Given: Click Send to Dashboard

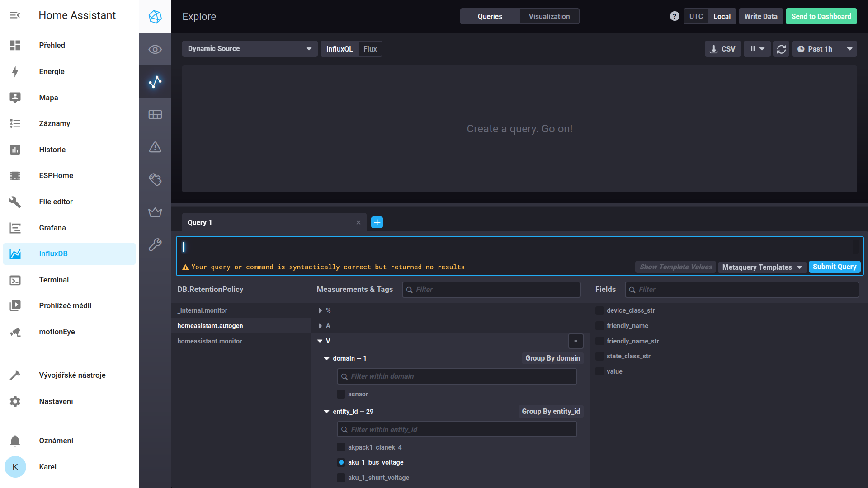Looking at the screenshot, I should click(x=821, y=16).
